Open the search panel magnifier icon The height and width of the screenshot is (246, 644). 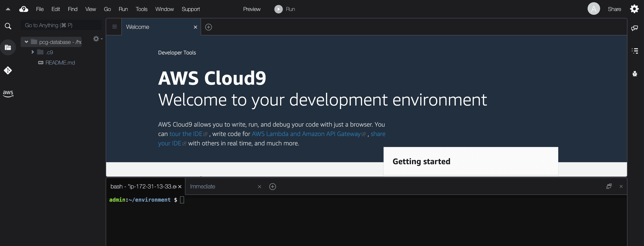point(8,26)
